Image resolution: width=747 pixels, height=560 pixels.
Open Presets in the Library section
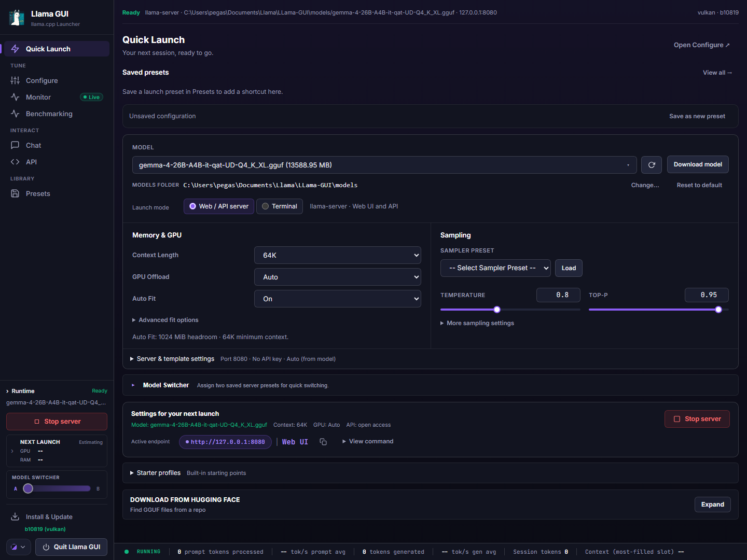57,193
